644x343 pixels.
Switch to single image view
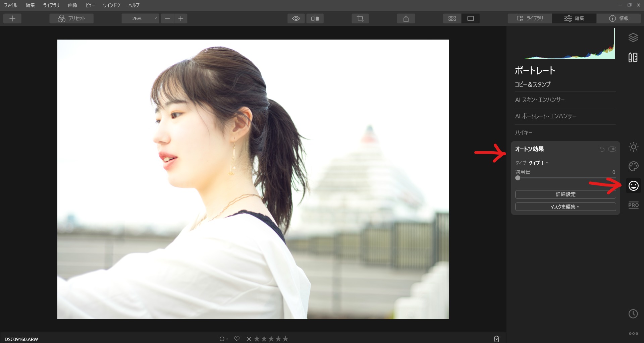coord(471,18)
